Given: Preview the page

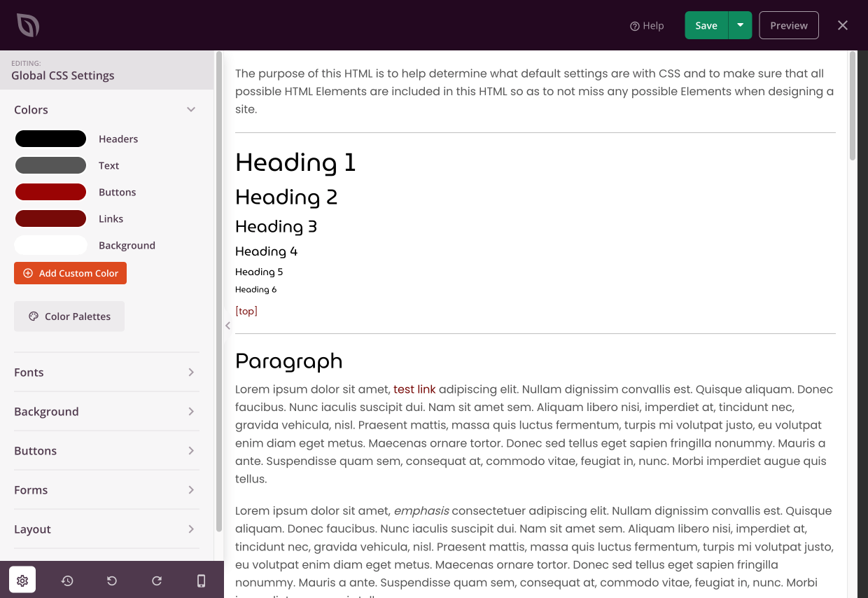Looking at the screenshot, I should click(x=788, y=25).
